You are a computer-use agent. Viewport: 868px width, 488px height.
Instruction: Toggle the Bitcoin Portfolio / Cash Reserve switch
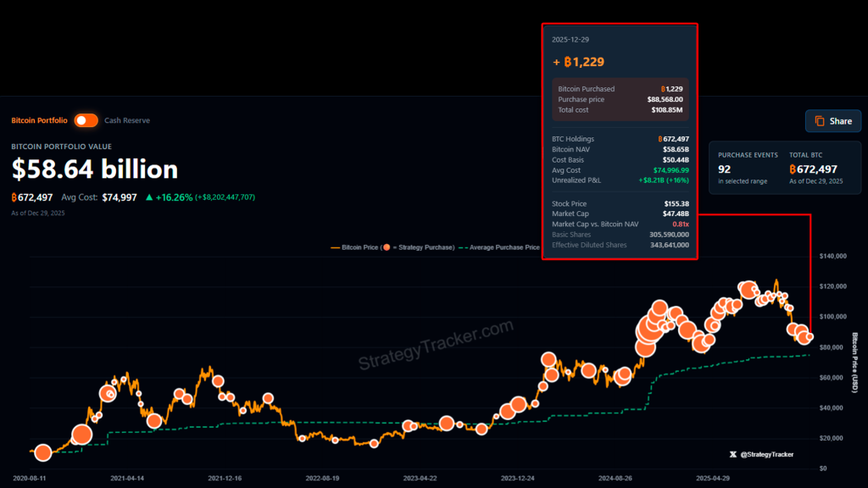86,120
